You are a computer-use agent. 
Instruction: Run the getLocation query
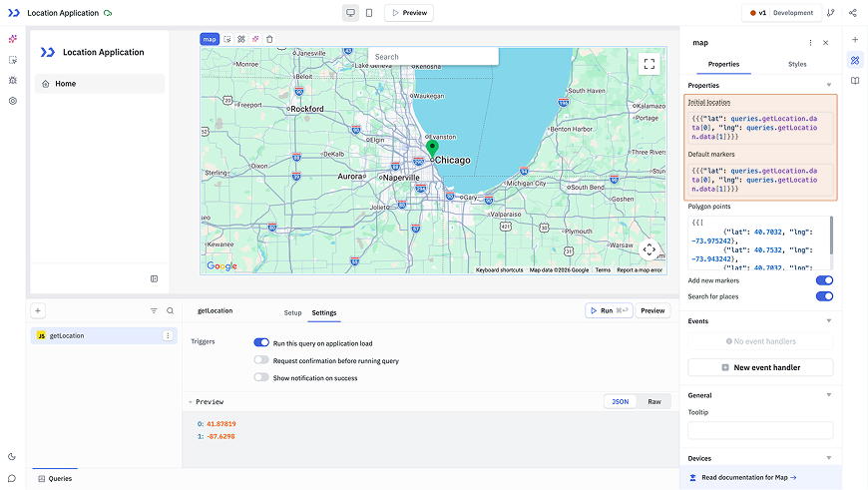point(609,310)
